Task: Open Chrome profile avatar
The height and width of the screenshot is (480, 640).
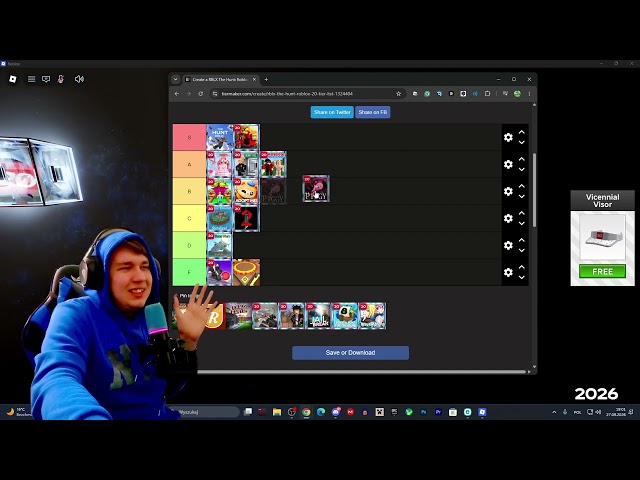Action: tap(517, 94)
